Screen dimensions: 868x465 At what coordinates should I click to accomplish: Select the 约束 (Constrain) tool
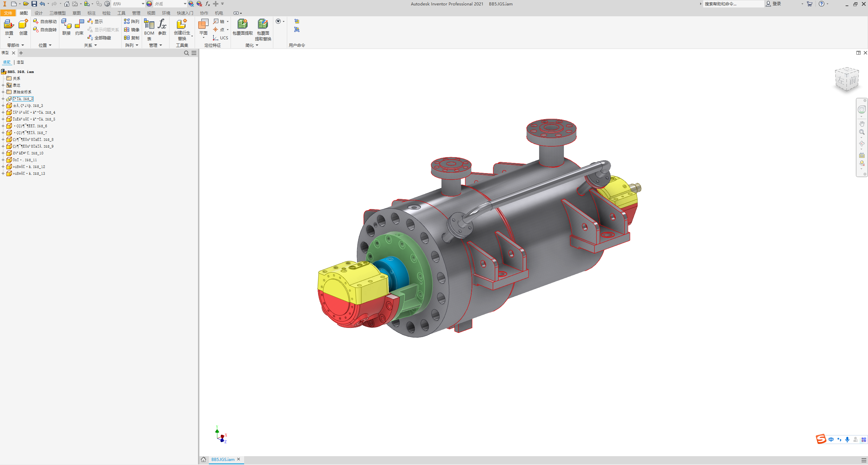[x=79, y=24]
